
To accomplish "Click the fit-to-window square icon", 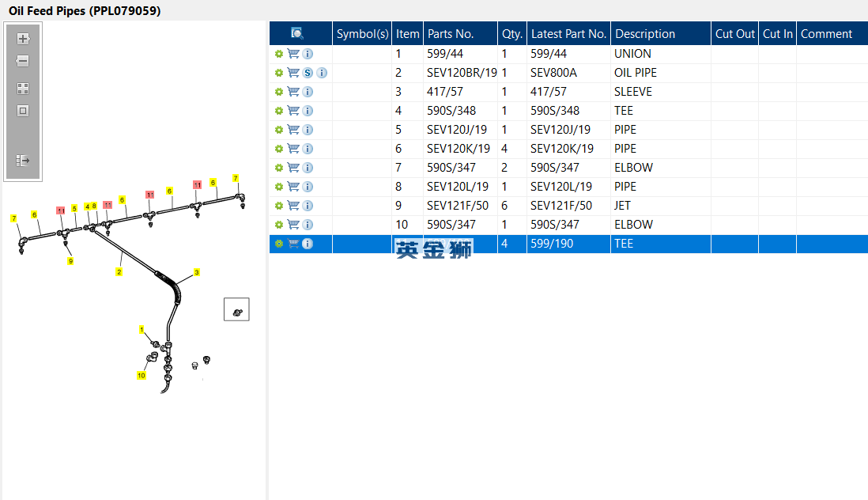I will click(23, 111).
